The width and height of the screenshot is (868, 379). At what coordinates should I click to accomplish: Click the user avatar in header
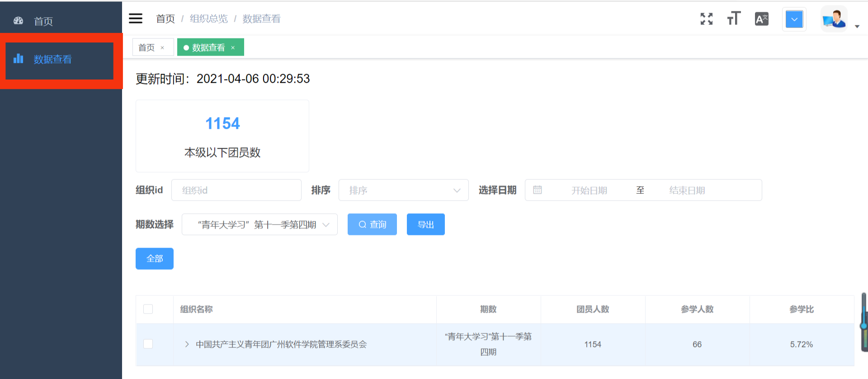coord(834,19)
